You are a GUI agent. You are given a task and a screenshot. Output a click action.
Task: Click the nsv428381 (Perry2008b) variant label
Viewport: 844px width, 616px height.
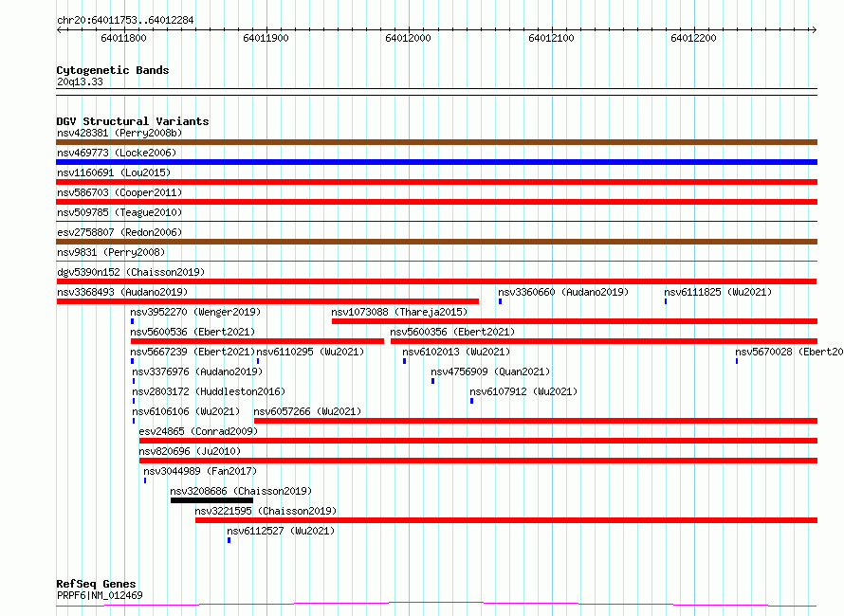119,133
